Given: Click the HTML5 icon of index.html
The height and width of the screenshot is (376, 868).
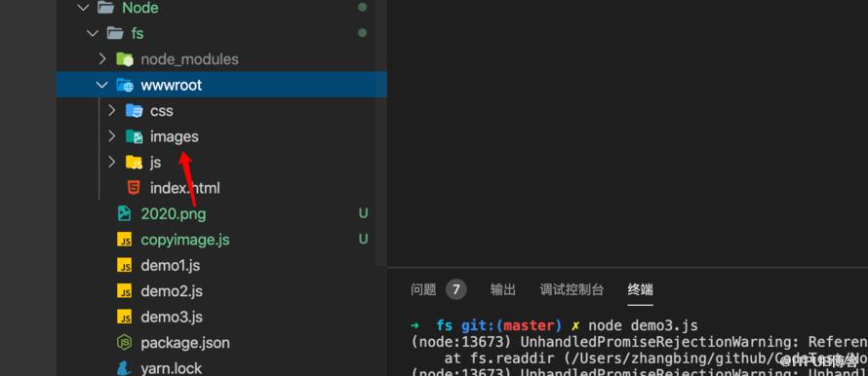Looking at the screenshot, I should [134, 188].
